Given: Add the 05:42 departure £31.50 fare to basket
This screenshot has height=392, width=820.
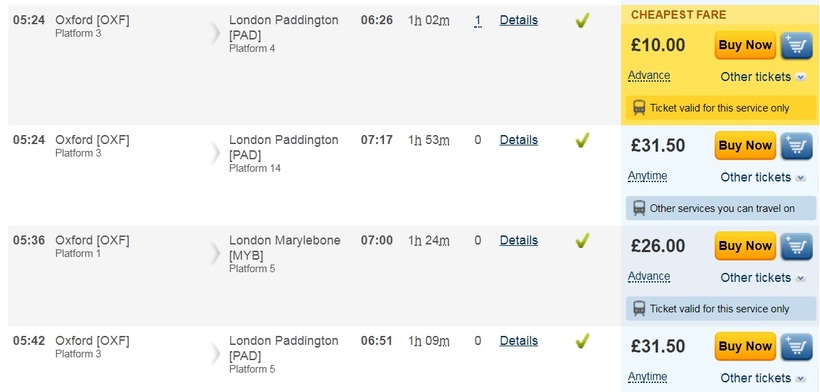Looking at the screenshot, I should coord(797,347).
